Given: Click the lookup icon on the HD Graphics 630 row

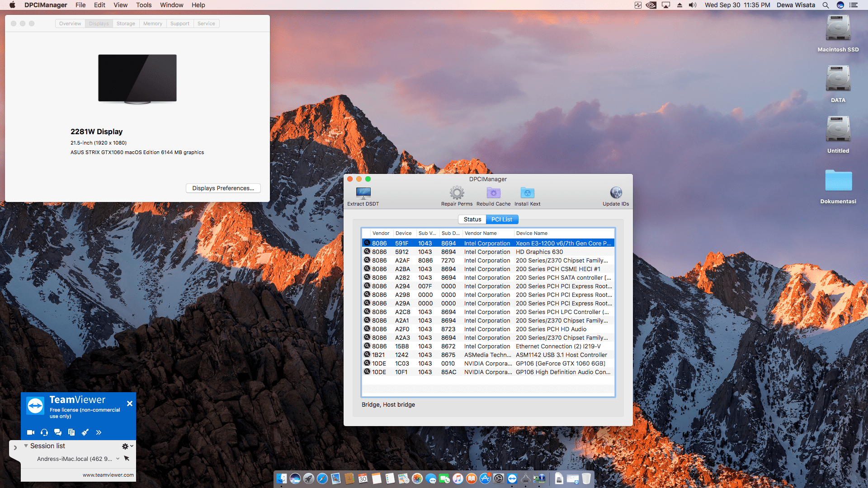Looking at the screenshot, I should pos(367,252).
